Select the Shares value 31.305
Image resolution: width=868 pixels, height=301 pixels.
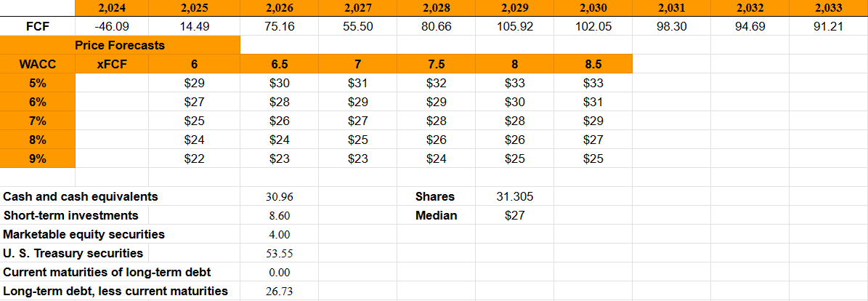514,196
